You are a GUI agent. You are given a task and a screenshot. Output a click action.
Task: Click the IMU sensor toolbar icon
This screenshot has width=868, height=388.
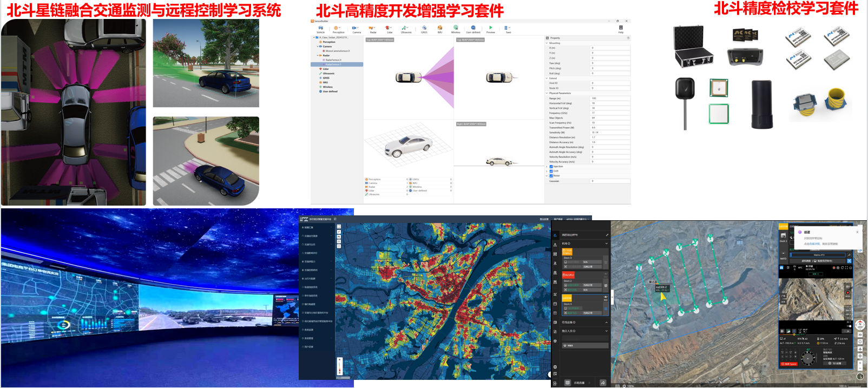(440, 29)
